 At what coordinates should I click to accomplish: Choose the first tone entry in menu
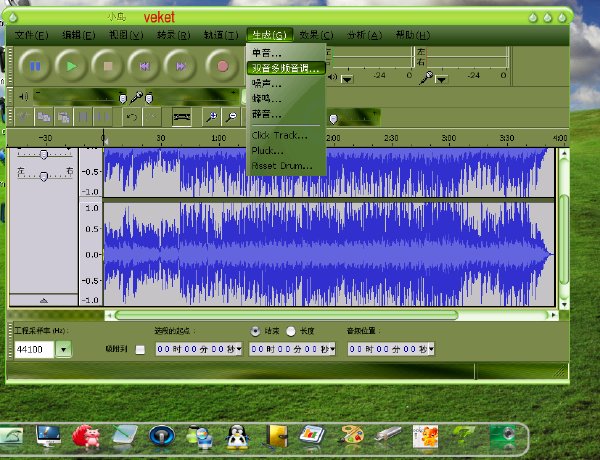tap(286, 53)
